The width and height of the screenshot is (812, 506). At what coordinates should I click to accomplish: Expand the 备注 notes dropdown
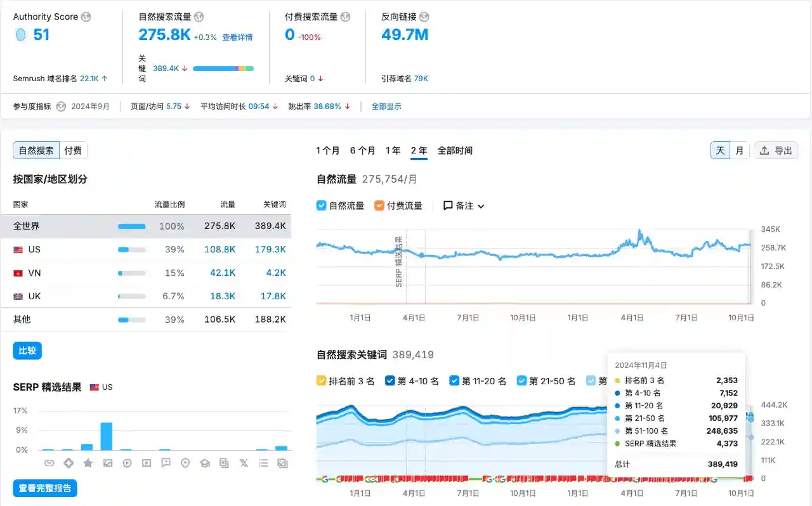[x=464, y=205]
